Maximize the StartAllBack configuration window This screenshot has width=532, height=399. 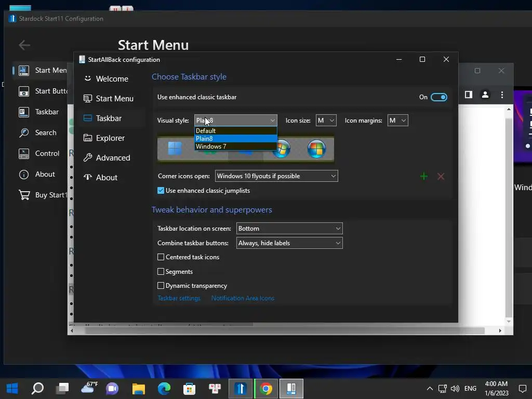(x=422, y=59)
